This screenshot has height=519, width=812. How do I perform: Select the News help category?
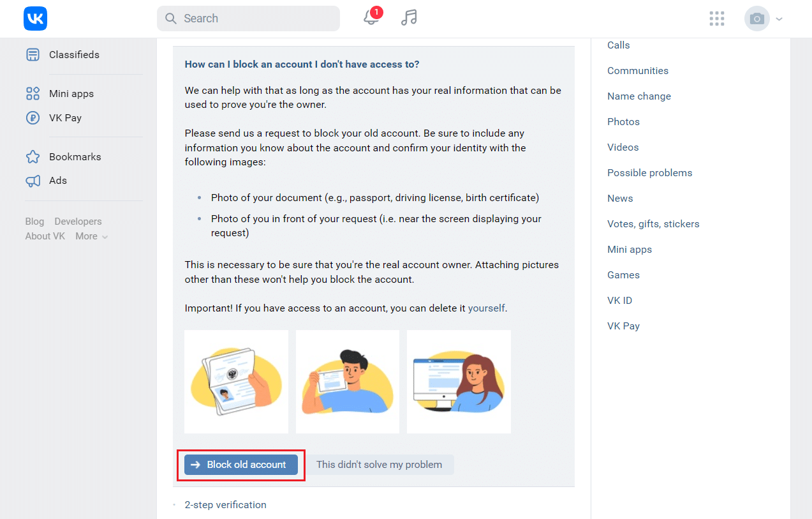[620, 199]
